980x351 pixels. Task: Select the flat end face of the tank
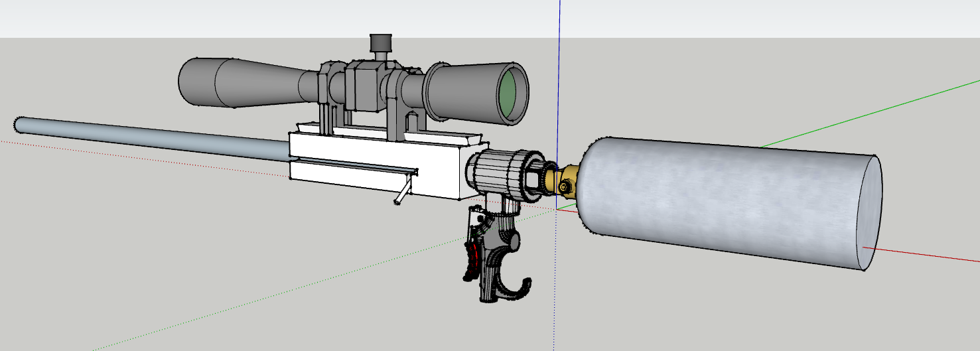[x=869, y=212]
